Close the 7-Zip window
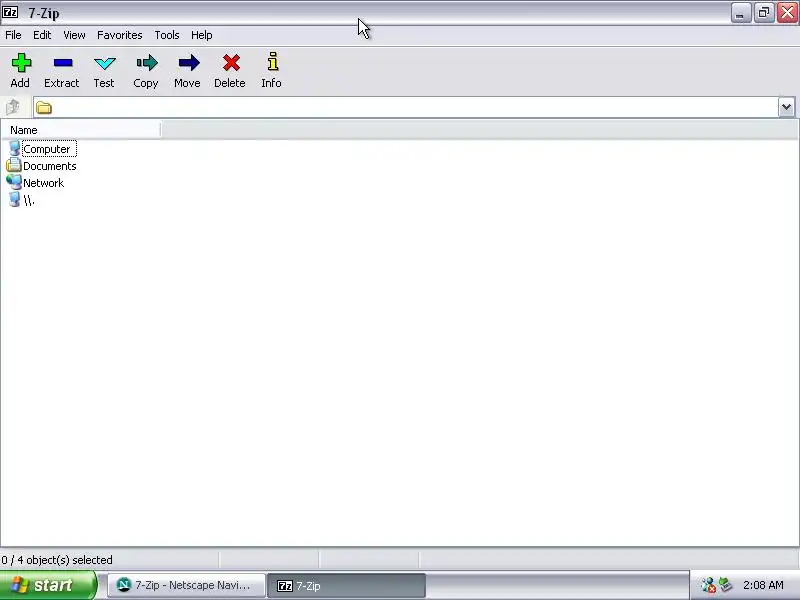The height and width of the screenshot is (600, 800). click(787, 13)
